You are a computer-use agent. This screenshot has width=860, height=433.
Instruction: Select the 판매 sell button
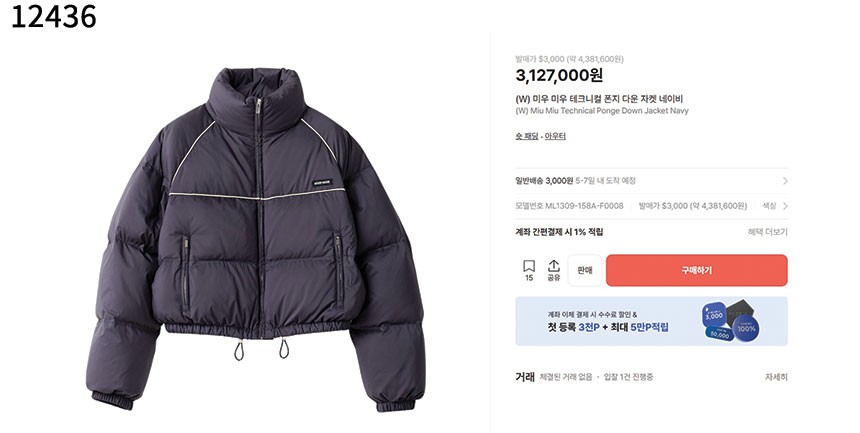[585, 270]
